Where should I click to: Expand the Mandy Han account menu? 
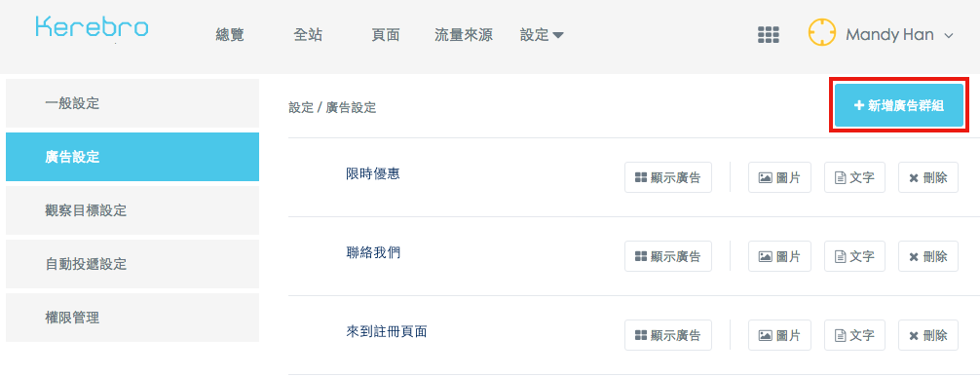[x=899, y=35]
